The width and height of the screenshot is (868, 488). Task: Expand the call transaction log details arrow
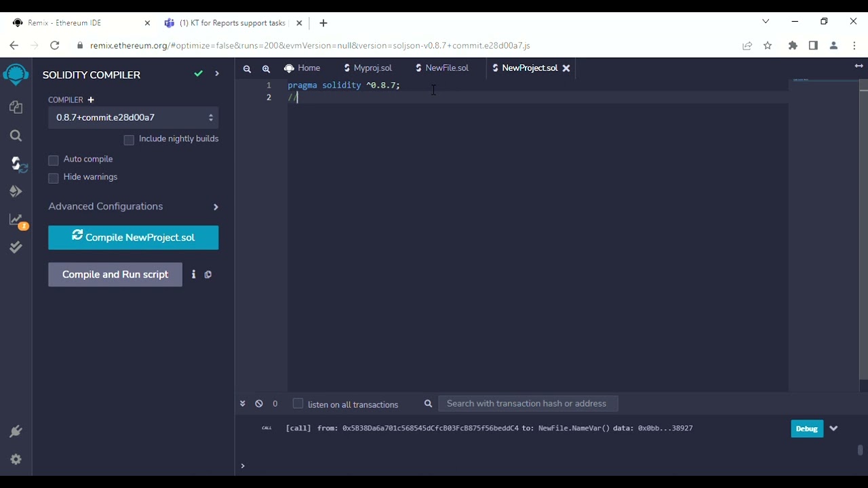[833, 428]
